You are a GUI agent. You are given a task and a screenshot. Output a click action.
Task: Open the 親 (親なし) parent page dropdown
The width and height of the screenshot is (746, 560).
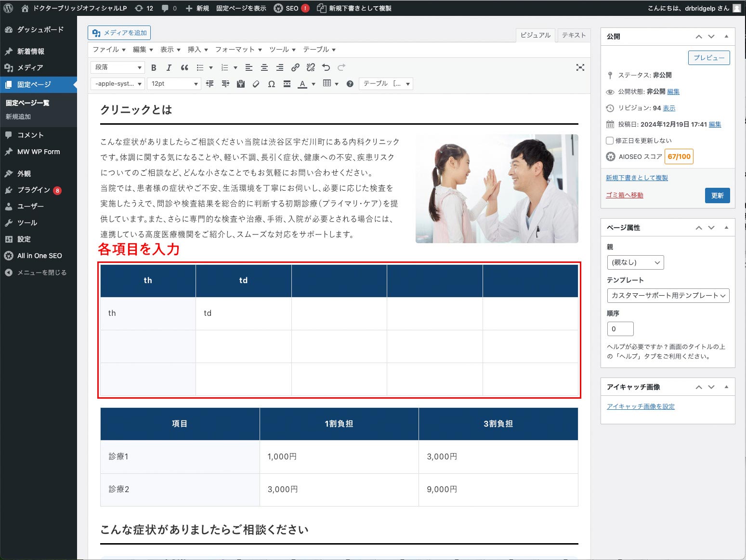coord(636,262)
